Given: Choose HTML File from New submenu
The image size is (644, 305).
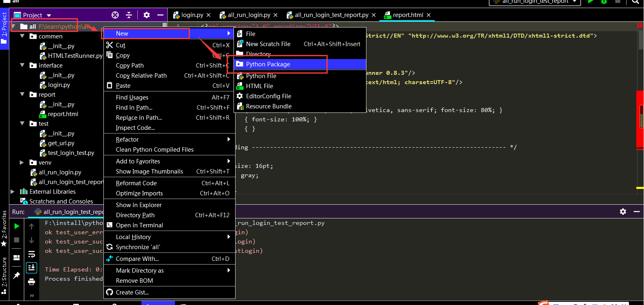Looking at the screenshot, I should pyautogui.click(x=300, y=86).
